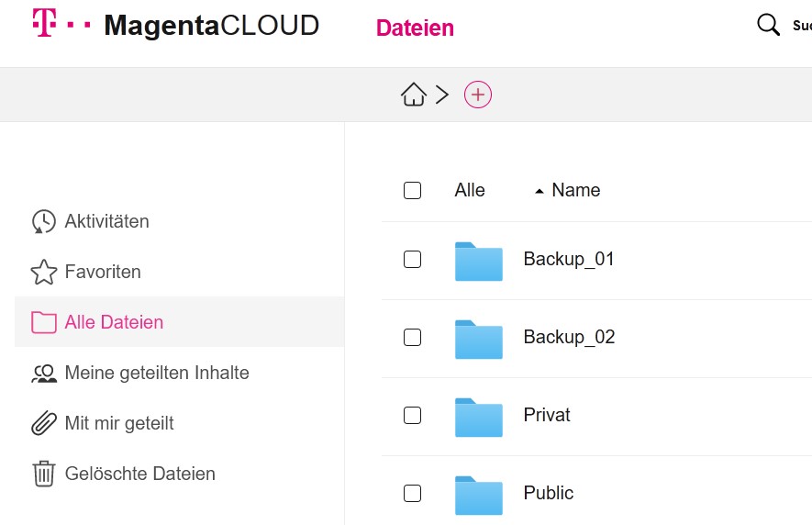Image resolution: width=812 pixels, height=525 pixels.
Task: Open the Backup_01 folder icon
Action: pos(478,261)
